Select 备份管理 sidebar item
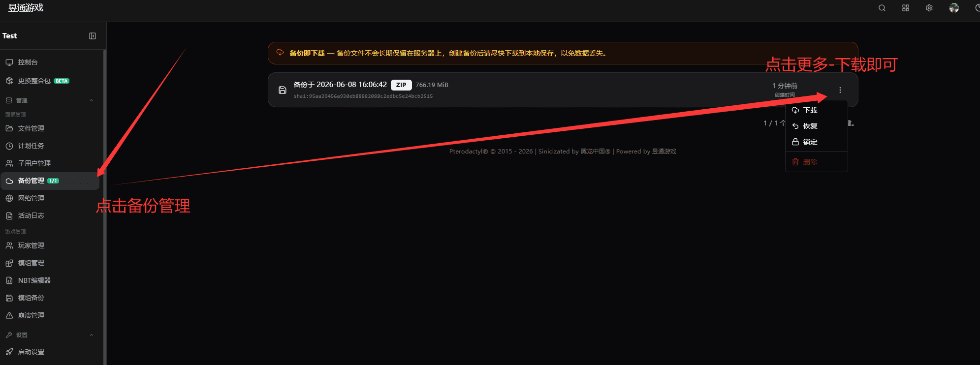 tap(50, 181)
